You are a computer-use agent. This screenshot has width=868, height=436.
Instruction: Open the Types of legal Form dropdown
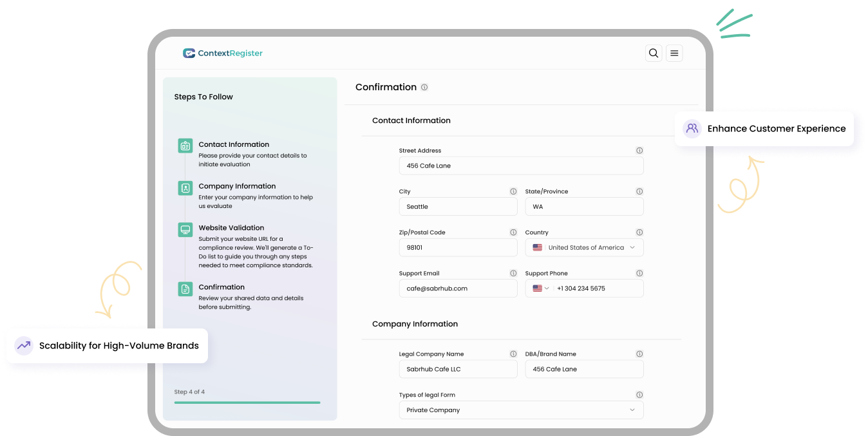pyautogui.click(x=521, y=410)
